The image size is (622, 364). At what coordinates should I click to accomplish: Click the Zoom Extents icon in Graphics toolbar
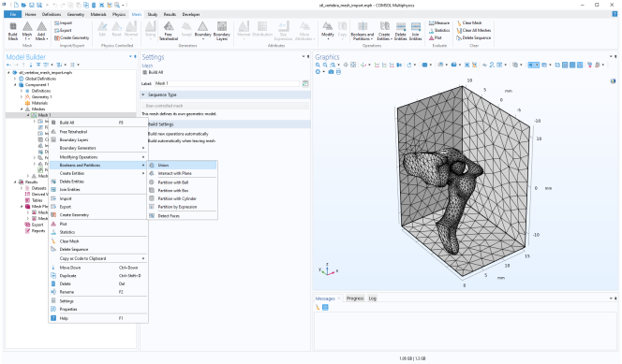pyautogui.click(x=353, y=65)
